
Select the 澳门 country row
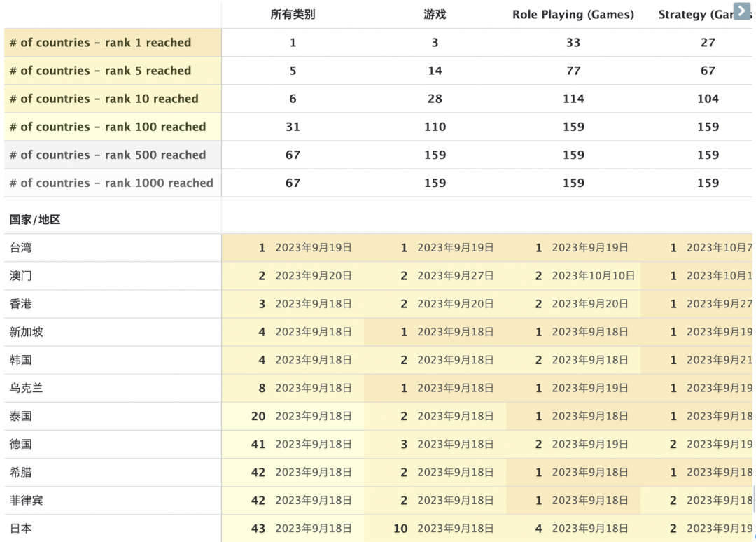click(x=20, y=276)
